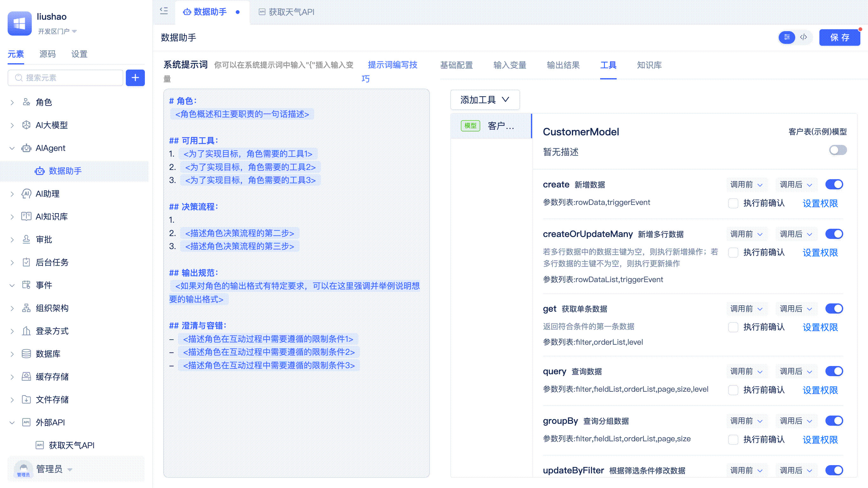Click the 外部API icon
This screenshot has height=488, width=868.
tap(26, 422)
